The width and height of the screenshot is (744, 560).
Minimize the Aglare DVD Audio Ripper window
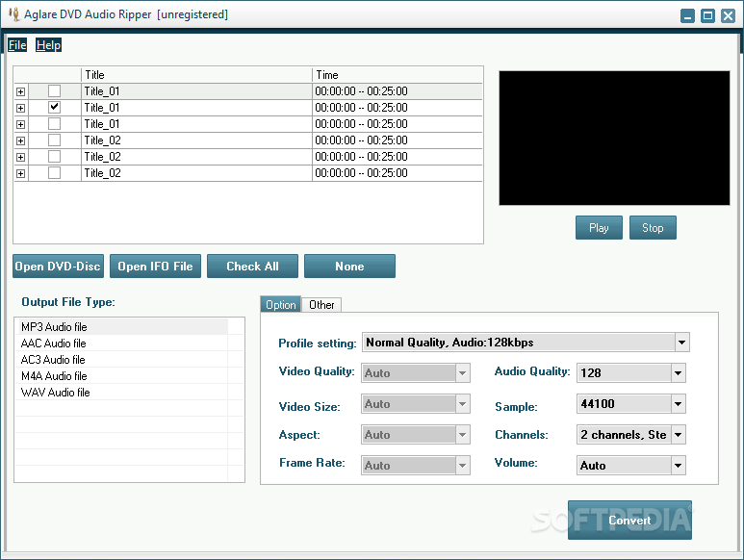click(x=687, y=15)
